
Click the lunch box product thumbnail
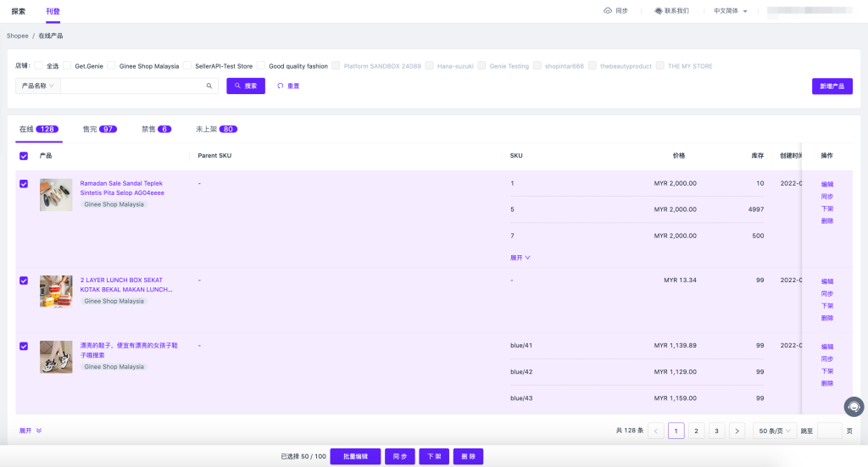click(56, 291)
